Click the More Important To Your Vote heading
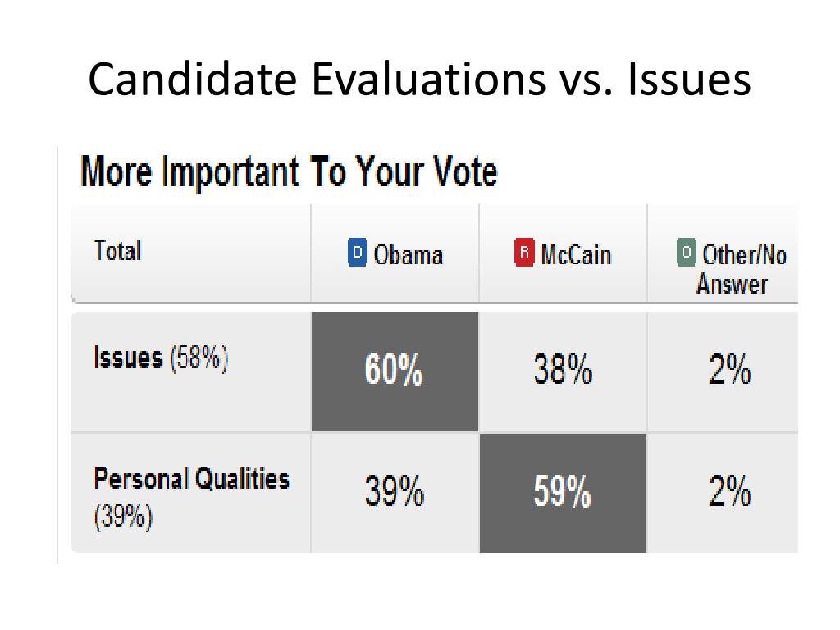 (x=289, y=171)
